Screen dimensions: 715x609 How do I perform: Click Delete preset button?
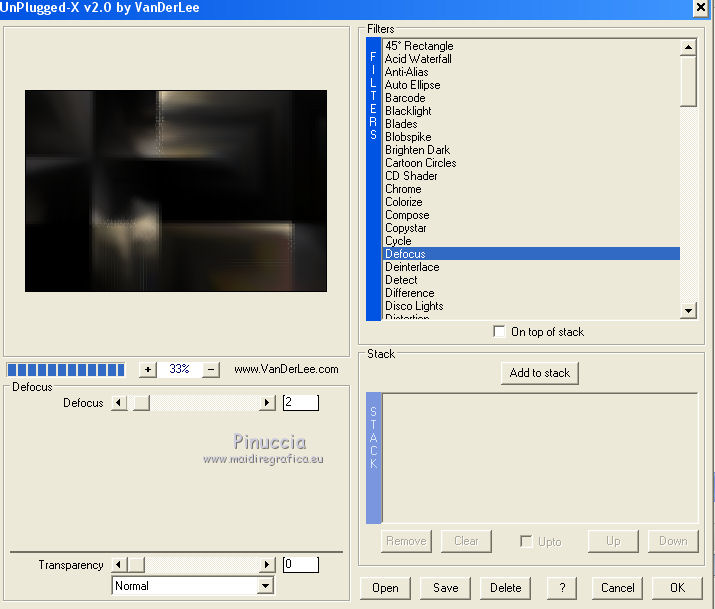coord(505,588)
